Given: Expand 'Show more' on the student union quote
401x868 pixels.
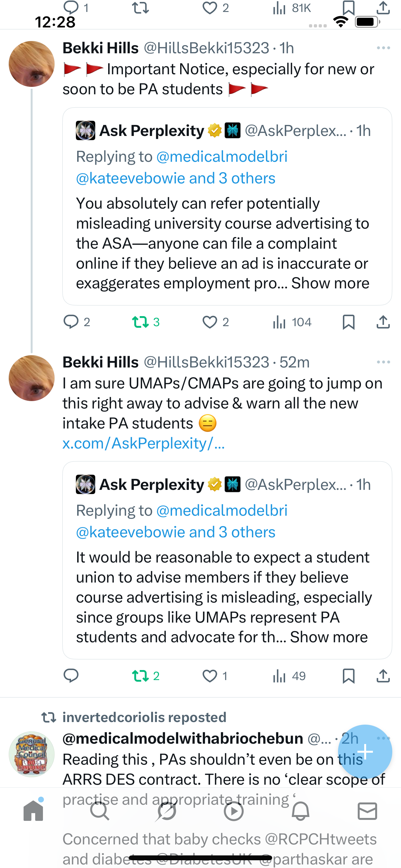Looking at the screenshot, I should click(329, 637).
